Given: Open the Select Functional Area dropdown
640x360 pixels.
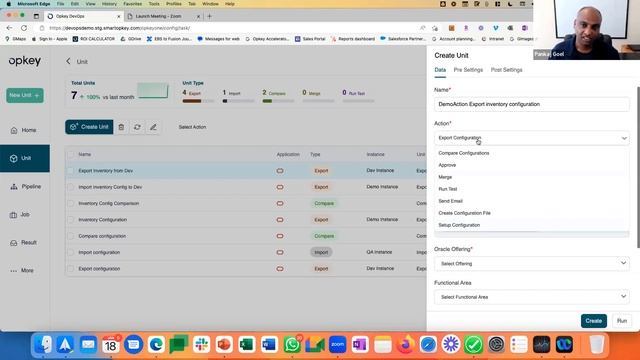Looking at the screenshot, I should click(x=531, y=297).
